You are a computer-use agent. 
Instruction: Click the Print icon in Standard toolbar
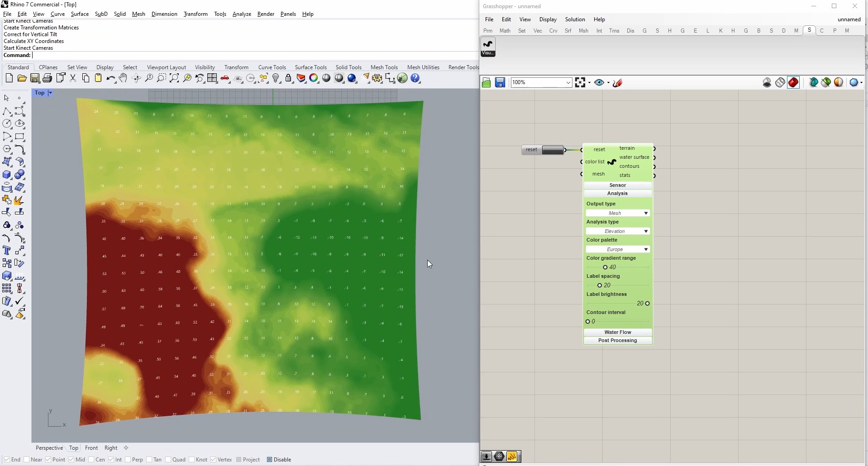click(47, 78)
